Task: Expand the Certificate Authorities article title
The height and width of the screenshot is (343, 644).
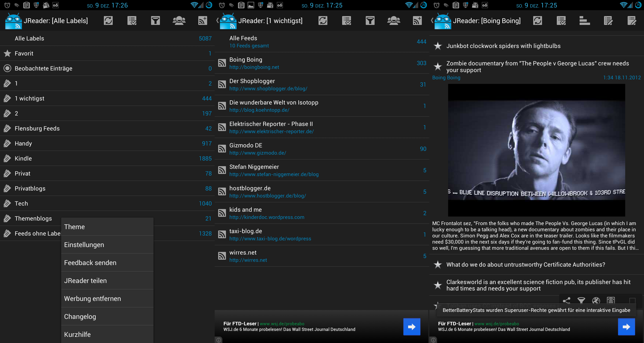Action: 526,265
